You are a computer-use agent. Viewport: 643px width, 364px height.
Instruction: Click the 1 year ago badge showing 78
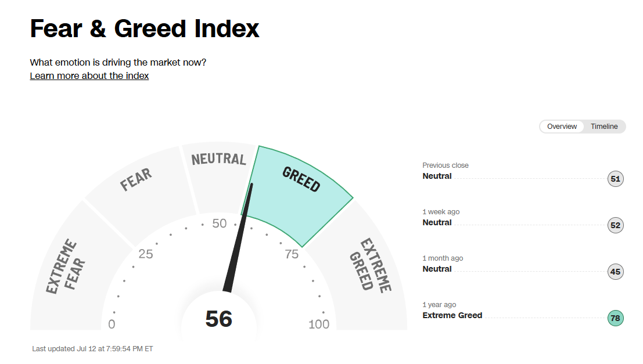pos(615,318)
